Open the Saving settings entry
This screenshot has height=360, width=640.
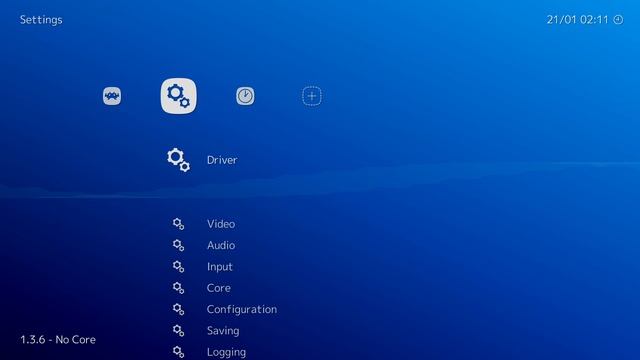223,331
